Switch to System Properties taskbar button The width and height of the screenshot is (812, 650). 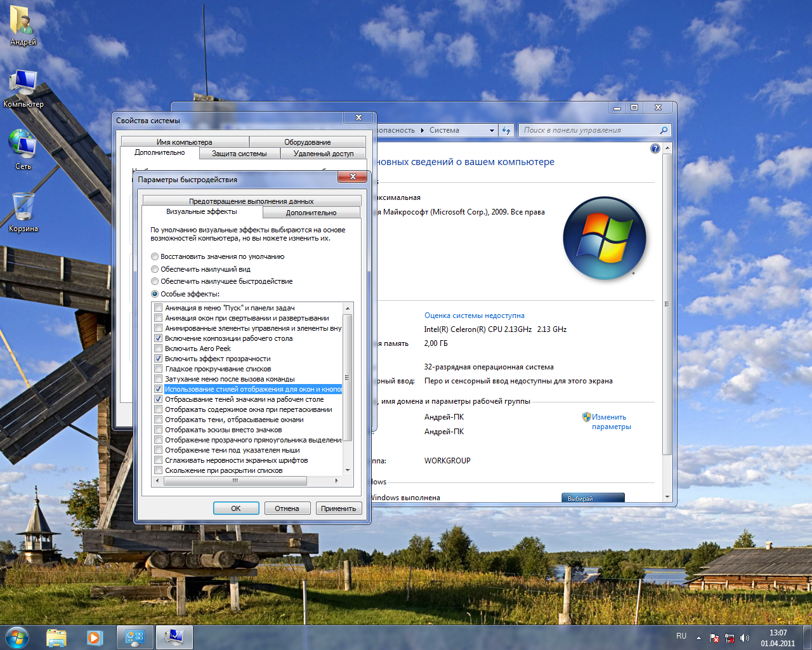174,637
